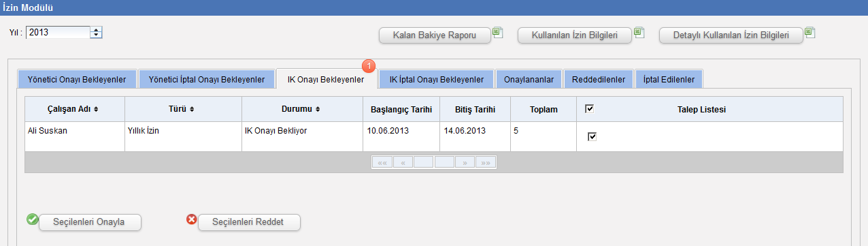This screenshot has height=246, width=868.
Task: Switch to the Yönetici İptal Onayı Bekleyenler tab
Action: pyautogui.click(x=207, y=80)
